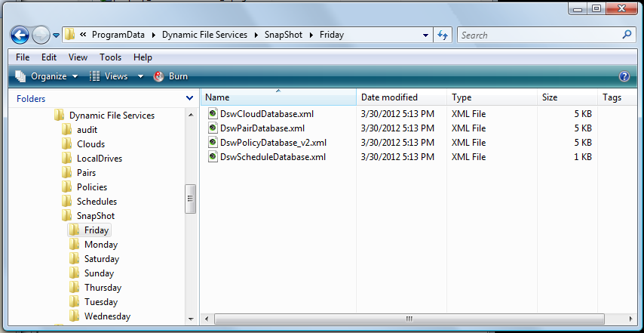The width and height of the screenshot is (644, 333).
Task: Maximize the explorer window
Action: click(596, 8)
